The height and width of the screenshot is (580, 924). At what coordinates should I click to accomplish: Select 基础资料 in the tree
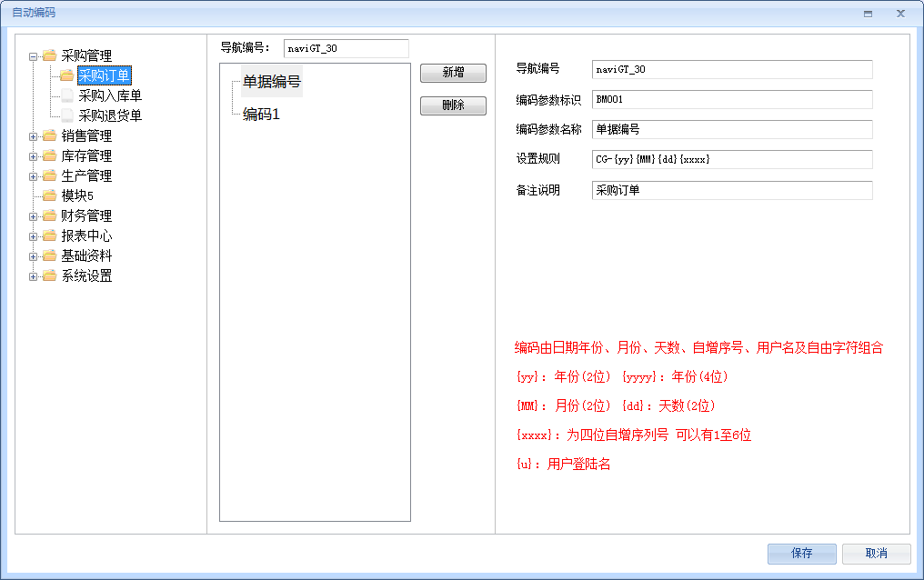click(86, 255)
